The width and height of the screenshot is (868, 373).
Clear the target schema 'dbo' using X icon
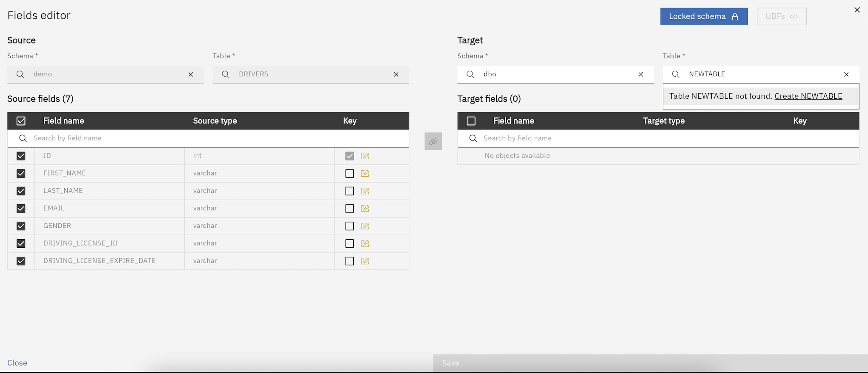(641, 75)
